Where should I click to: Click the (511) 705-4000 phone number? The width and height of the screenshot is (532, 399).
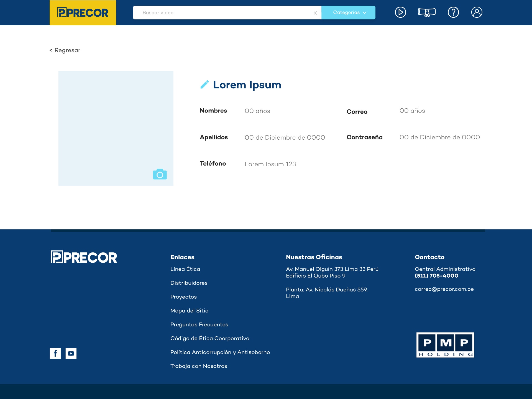(x=436, y=276)
